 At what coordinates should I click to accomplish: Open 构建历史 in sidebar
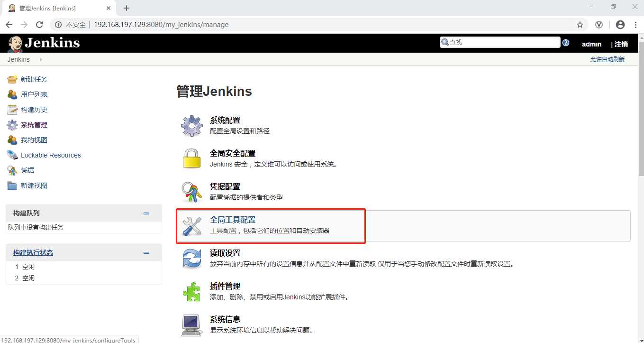click(34, 110)
